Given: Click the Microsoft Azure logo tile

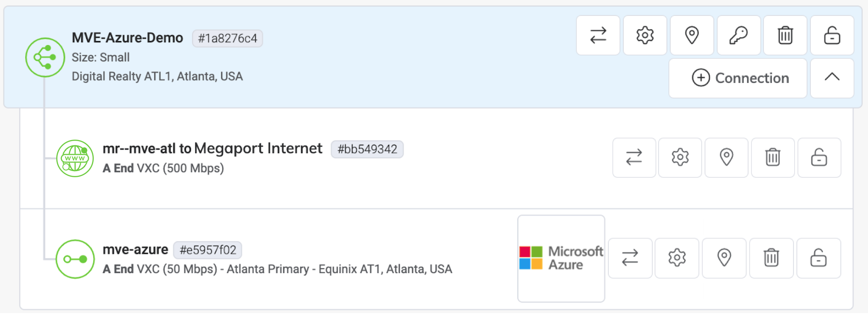Looking at the screenshot, I should (561, 258).
